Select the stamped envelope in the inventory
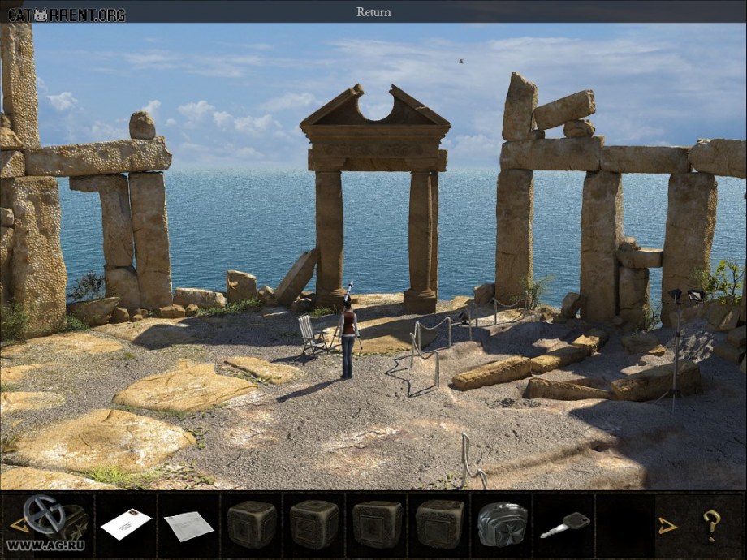This screenshot has height=560, width=747. tap(126, 524)
